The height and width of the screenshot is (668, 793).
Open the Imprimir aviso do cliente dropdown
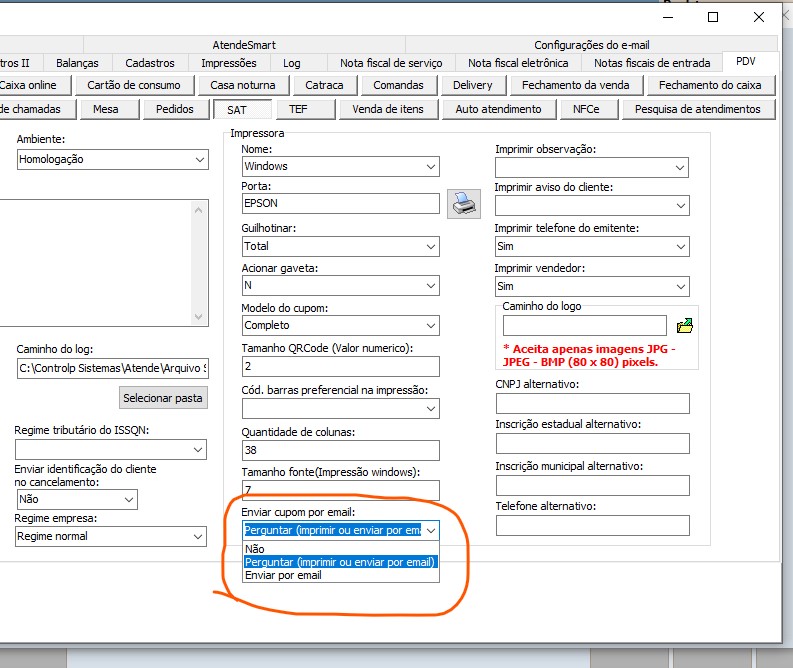(x=592, y=205)
